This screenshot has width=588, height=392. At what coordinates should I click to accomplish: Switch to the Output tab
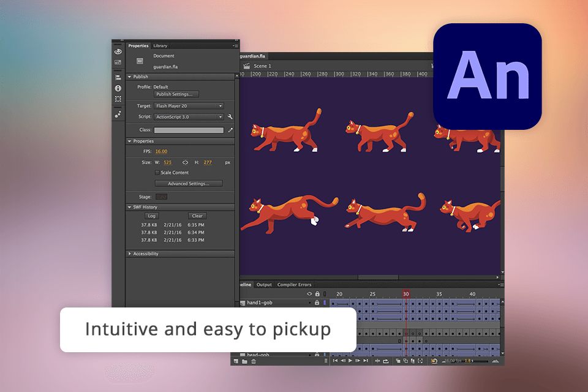pos(264,285)
